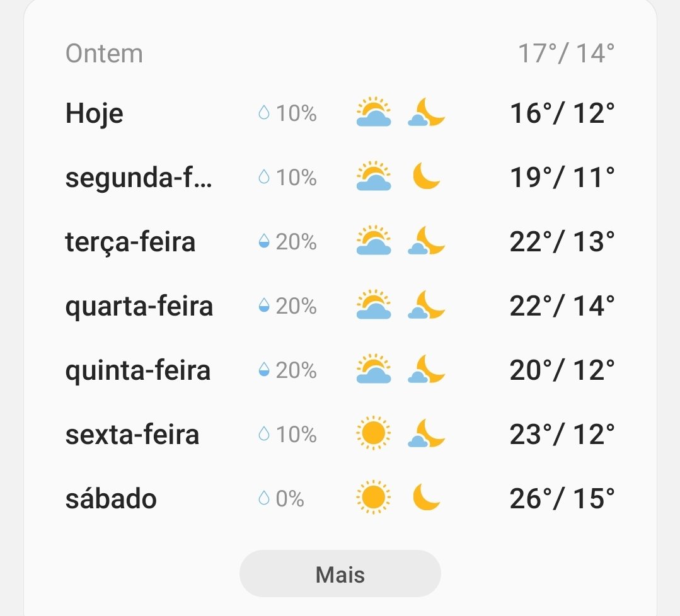Tap the 10% precipitation value for Hoje
The width and height of the screenshot is (680, 616).
click(x=296, y=113)
